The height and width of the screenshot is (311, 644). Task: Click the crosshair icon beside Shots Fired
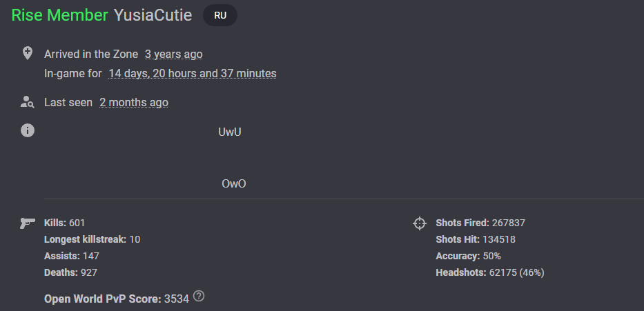tap(420, 223)
